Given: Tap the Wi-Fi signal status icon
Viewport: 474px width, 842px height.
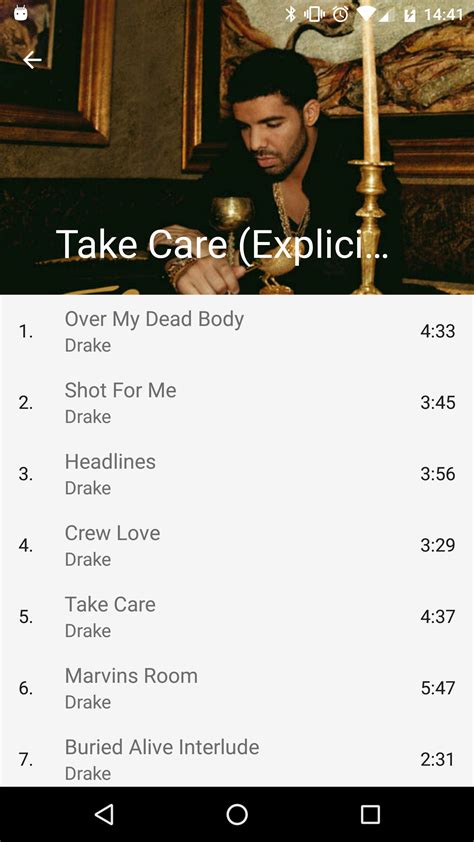Looking at the screenshot, I should coord(366,14).
